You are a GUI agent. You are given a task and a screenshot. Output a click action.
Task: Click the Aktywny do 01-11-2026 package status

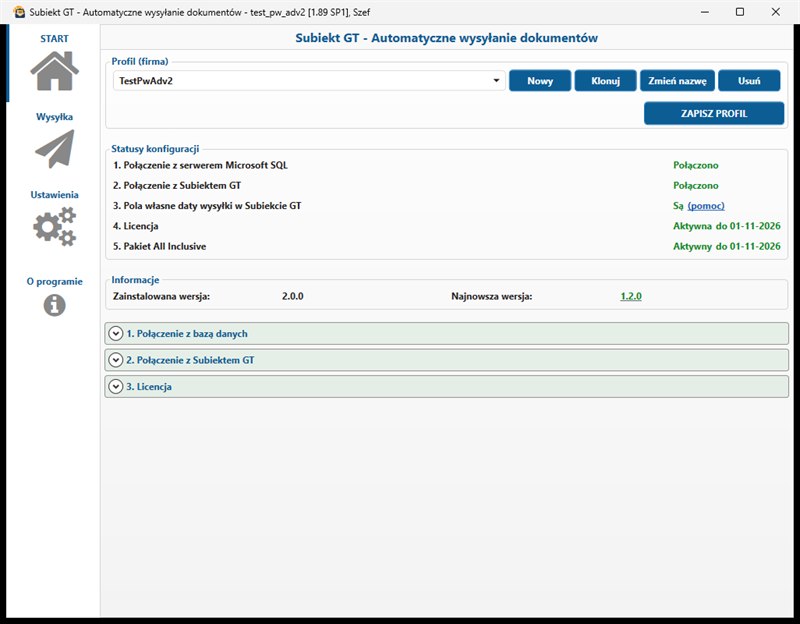(x=727, y=246)
